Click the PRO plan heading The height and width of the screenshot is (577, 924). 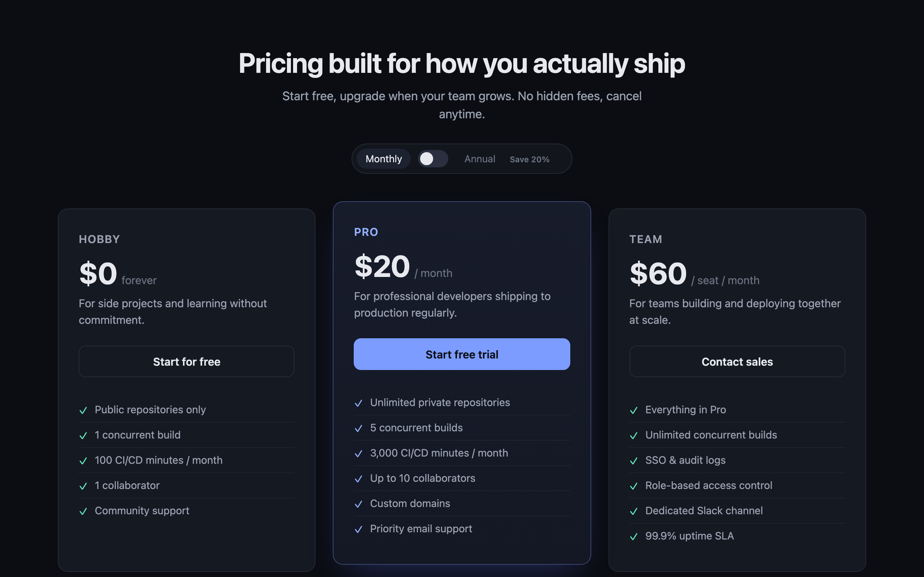pyautogui.click(x=366, y=232)
